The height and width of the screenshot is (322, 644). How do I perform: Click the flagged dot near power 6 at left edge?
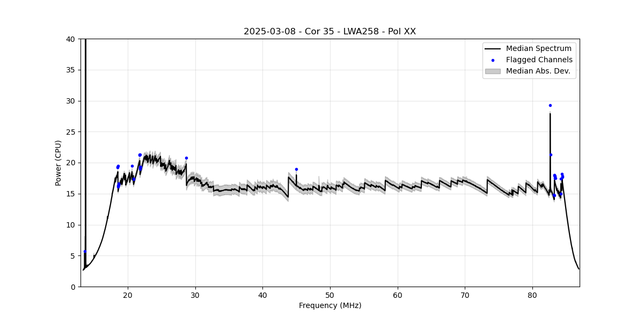point(85,251)
